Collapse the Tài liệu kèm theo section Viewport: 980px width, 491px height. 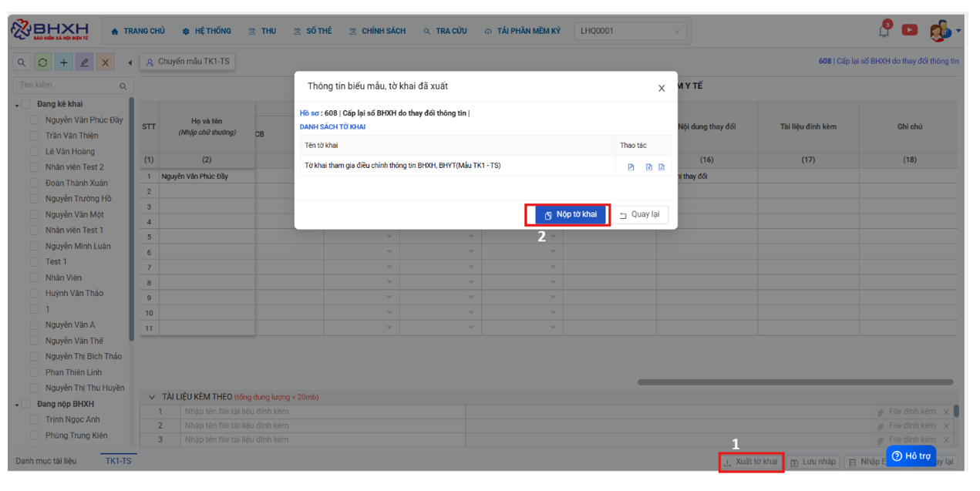click(x=152, y=397)
